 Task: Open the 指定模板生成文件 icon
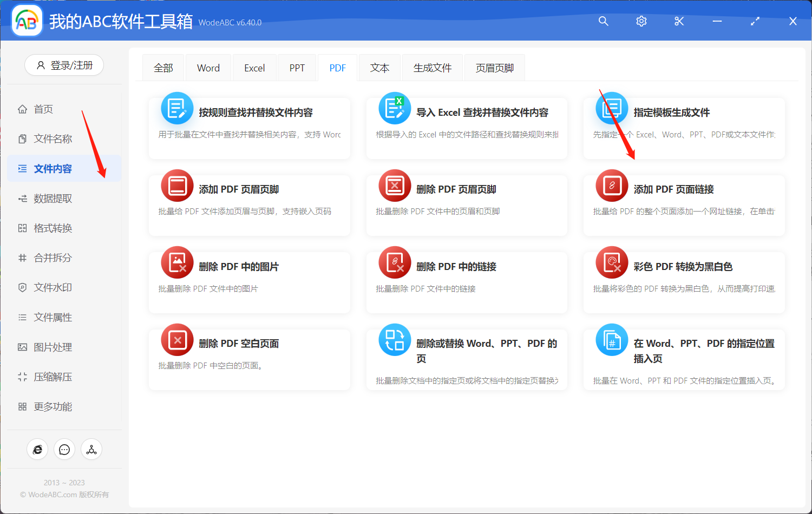point(612,108)
